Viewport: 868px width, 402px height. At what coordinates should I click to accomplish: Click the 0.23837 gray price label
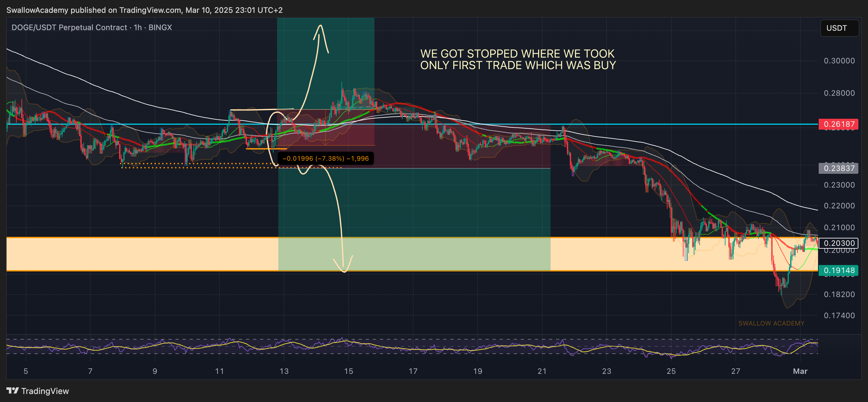pos(839,168)
